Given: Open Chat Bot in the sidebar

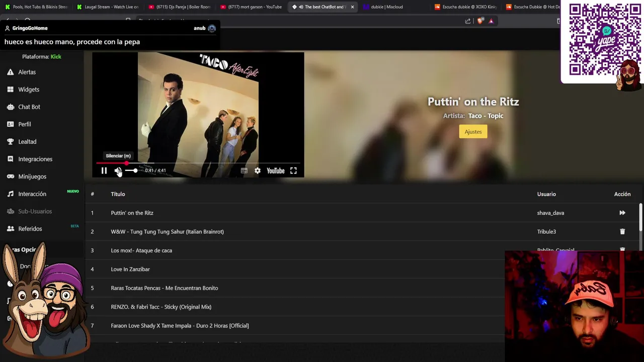Looking at the screenshot, I should tap(29, 107).
